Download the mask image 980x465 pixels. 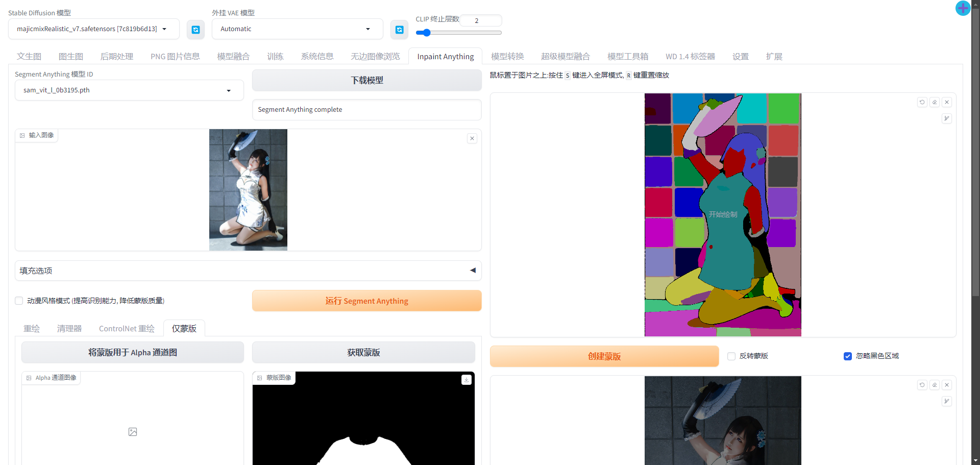coord(466,380)
